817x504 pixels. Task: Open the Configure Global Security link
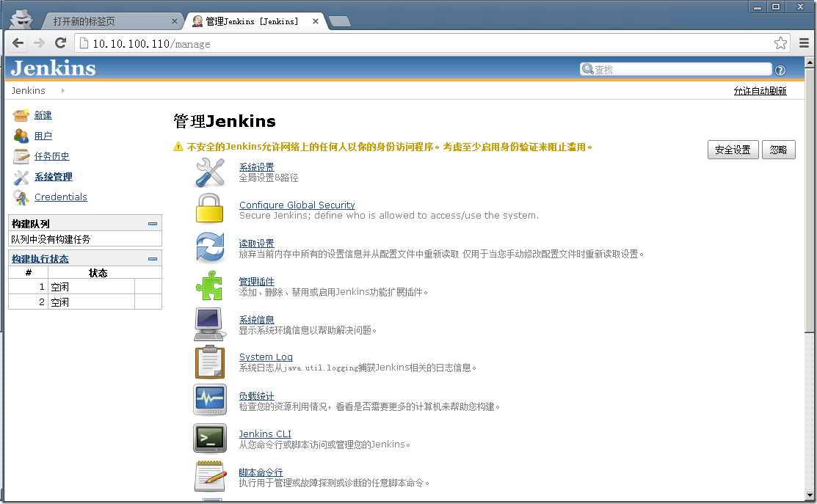coord(297,205)
